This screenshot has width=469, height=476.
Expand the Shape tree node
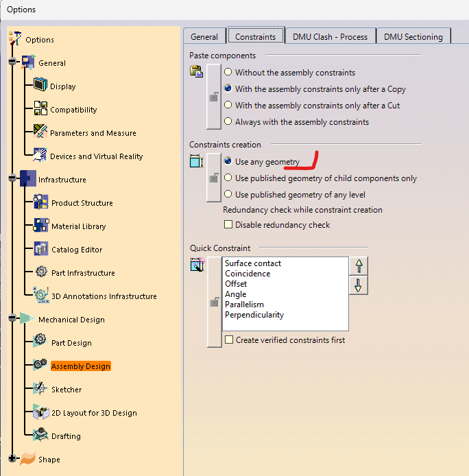(x=12, y=459)
